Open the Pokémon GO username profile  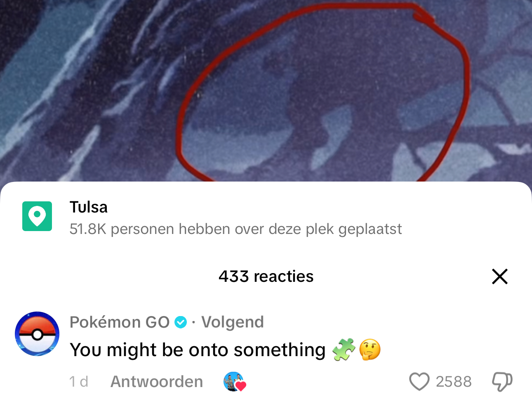point(120,322)
